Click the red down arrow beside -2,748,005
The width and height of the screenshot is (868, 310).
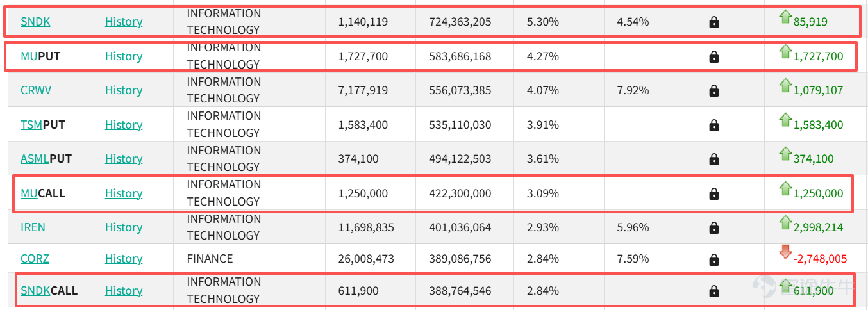[x=785, y=252]
